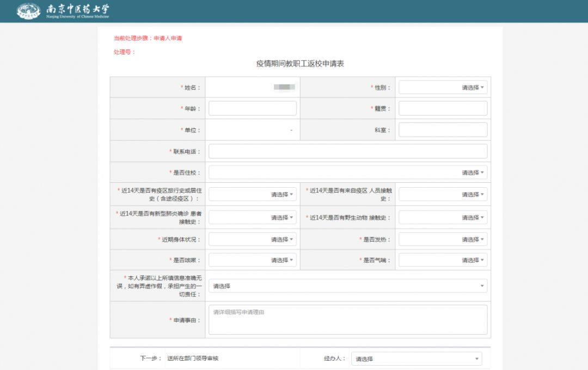Expand the 是否气喘 dropdown
The image size is (588, 370).
click(443, 260)
